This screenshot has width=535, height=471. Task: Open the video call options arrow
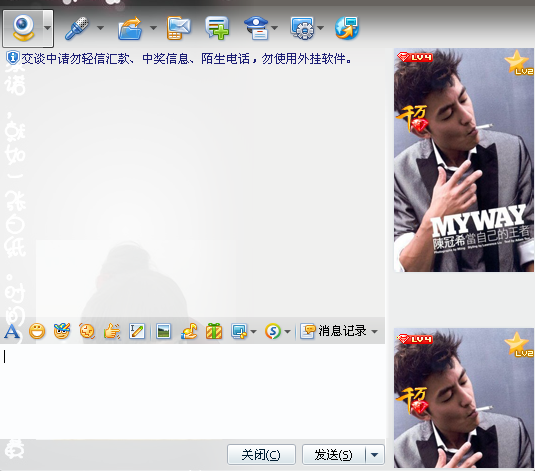point(48,28)
